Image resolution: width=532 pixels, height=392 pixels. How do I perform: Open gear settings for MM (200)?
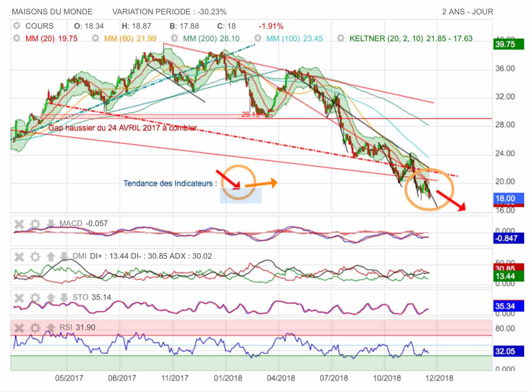(175, 38)
